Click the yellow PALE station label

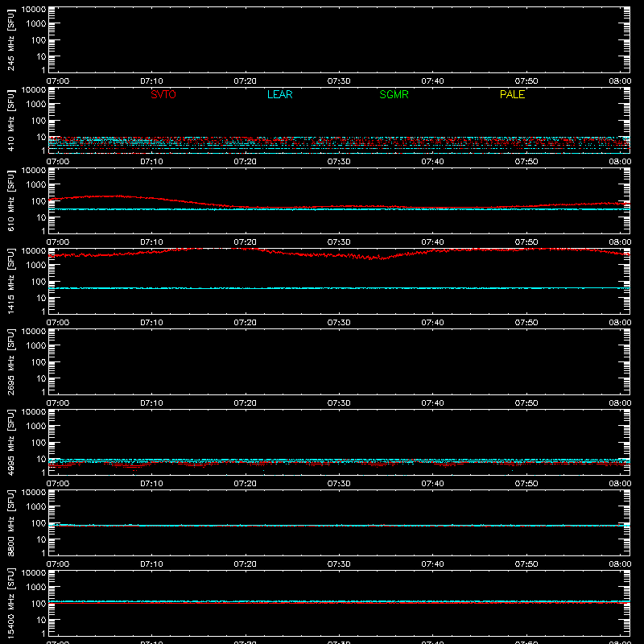[x=512, y=94]
